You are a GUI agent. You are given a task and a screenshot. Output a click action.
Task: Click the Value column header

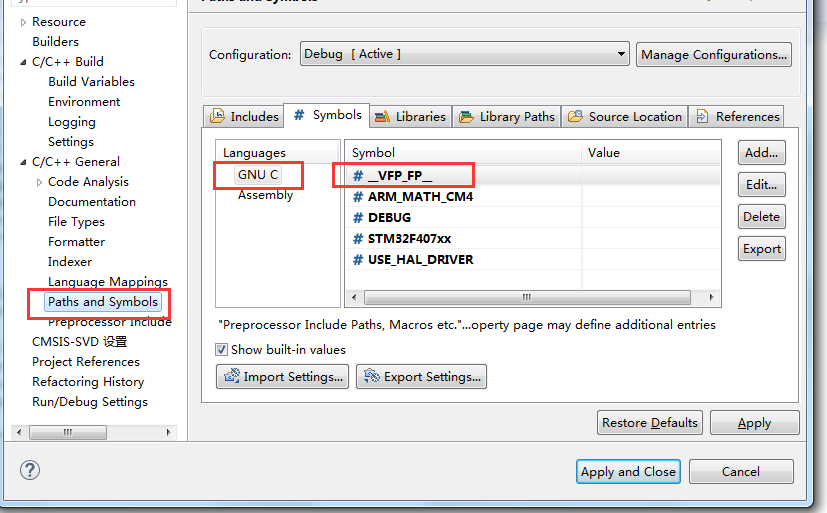pyautogui.click(x=651, y=152)
